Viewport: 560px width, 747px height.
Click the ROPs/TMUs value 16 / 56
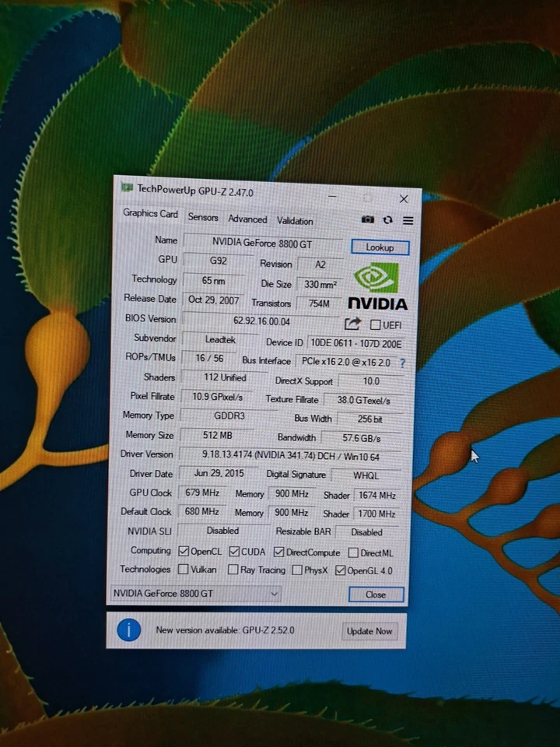tap(209, 358)
